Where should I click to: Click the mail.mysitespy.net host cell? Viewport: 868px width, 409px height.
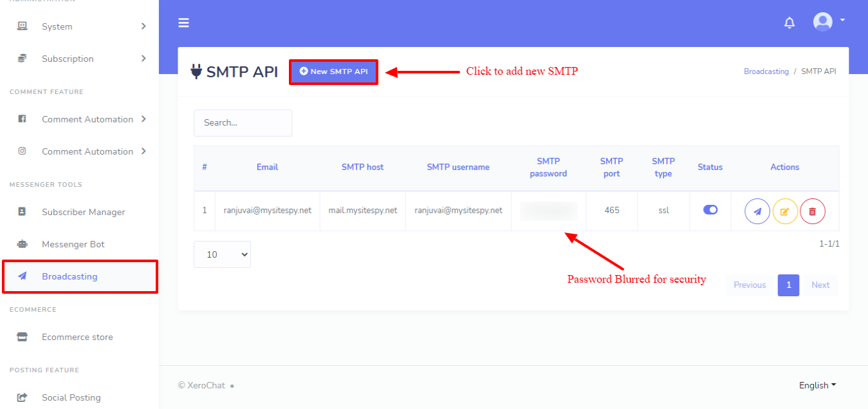click(x=363, y=210)
